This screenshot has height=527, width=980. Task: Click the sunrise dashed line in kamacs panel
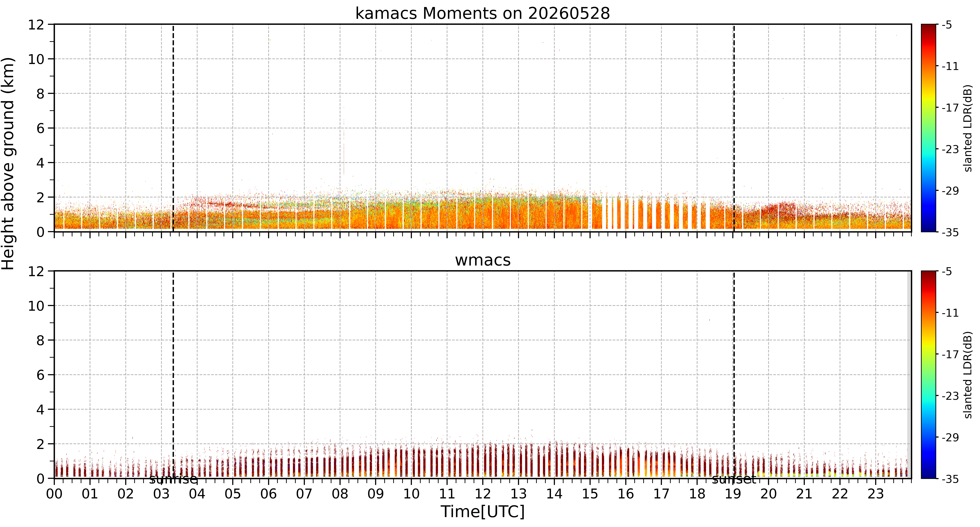(x=173, y=128)
